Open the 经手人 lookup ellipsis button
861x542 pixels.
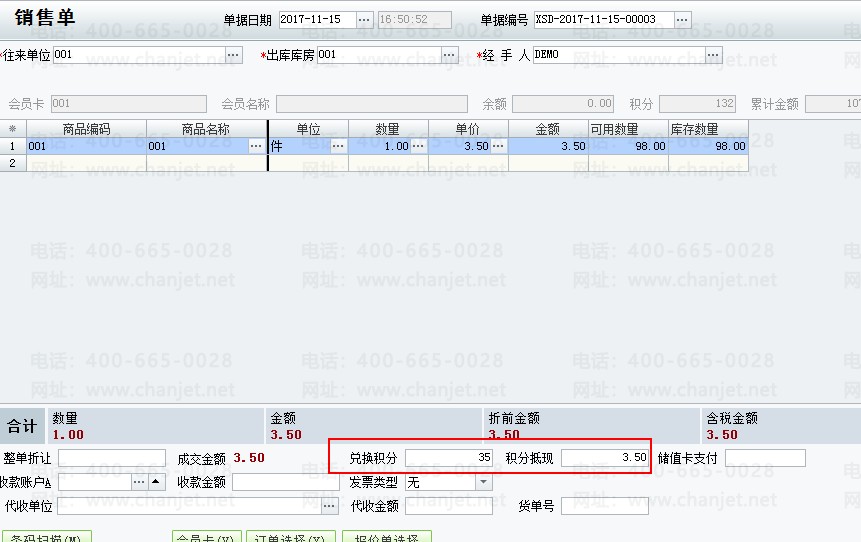(713, 55)
